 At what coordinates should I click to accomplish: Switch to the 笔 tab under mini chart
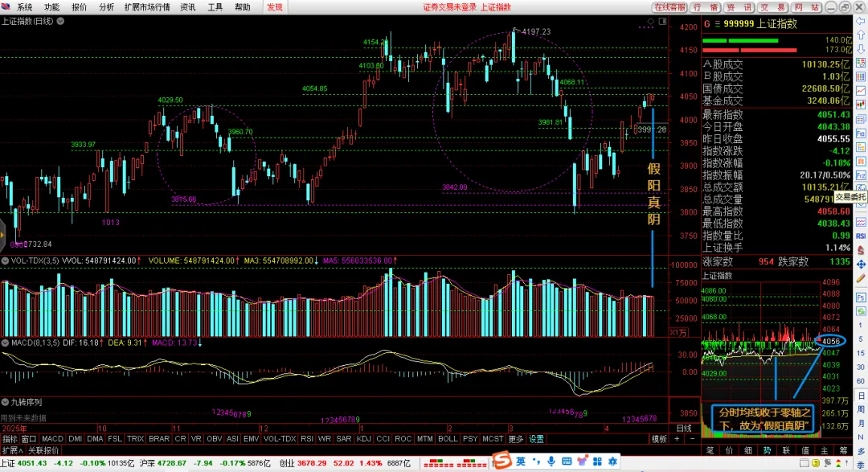click(710, 450)
